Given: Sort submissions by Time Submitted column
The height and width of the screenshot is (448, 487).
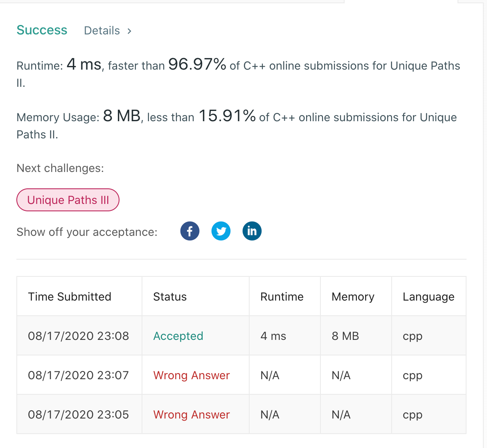Looking at the screenshot, I should pos(70,296).
